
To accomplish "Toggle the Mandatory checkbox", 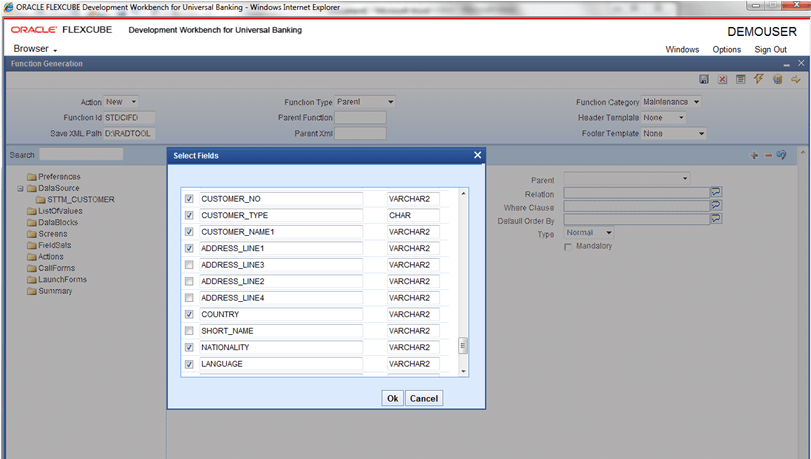I will click(x=568, y=247).
